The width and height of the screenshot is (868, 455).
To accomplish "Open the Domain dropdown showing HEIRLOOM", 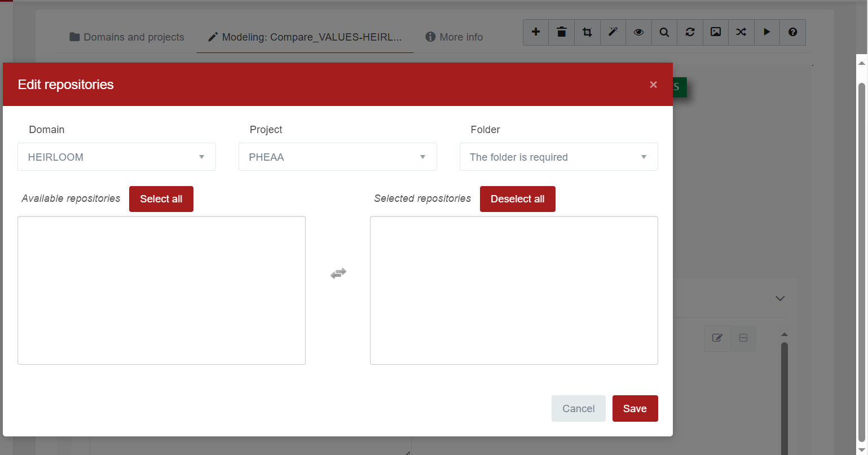I will 116,157.
